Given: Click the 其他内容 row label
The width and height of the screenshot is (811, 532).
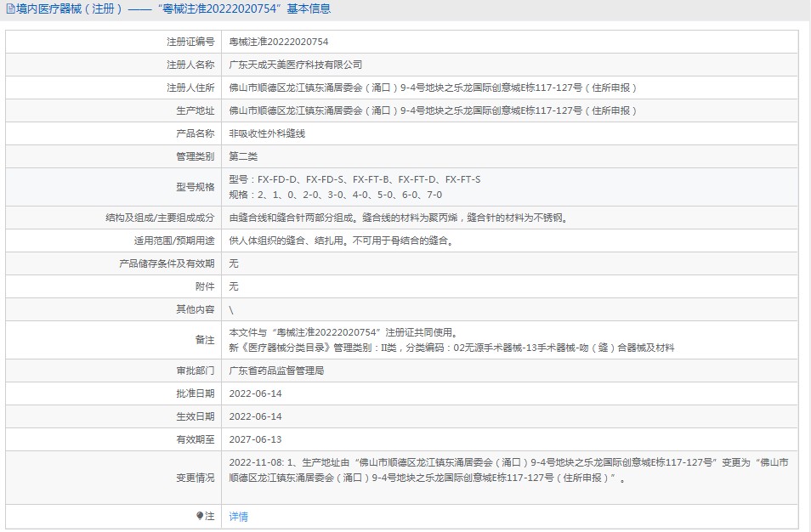Looking at the screenshot, I should pyautogui.click(x=195, y=309).
